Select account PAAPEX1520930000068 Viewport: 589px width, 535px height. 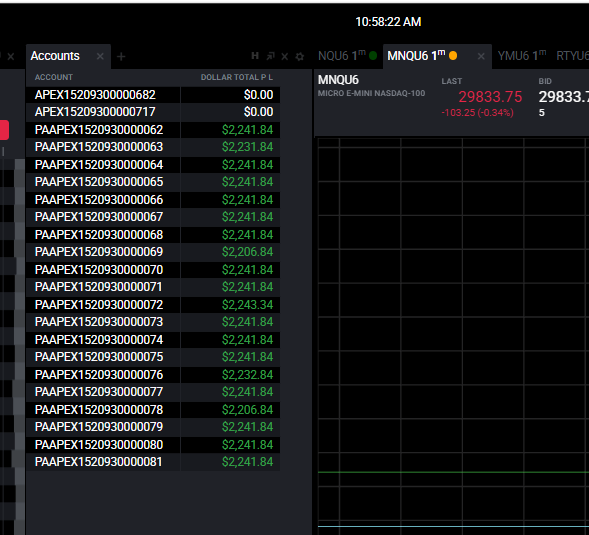pyautogui.click(x=99, y=235)
